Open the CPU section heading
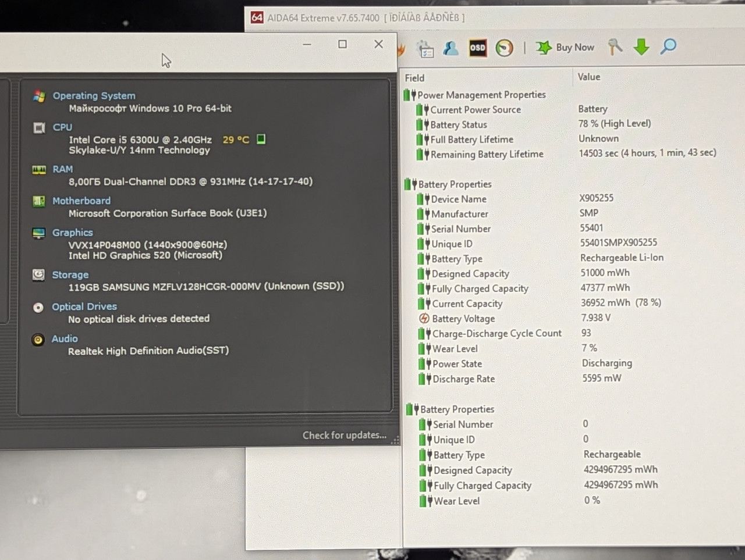Viewport: 745px width, 560px height. (62, 127)
